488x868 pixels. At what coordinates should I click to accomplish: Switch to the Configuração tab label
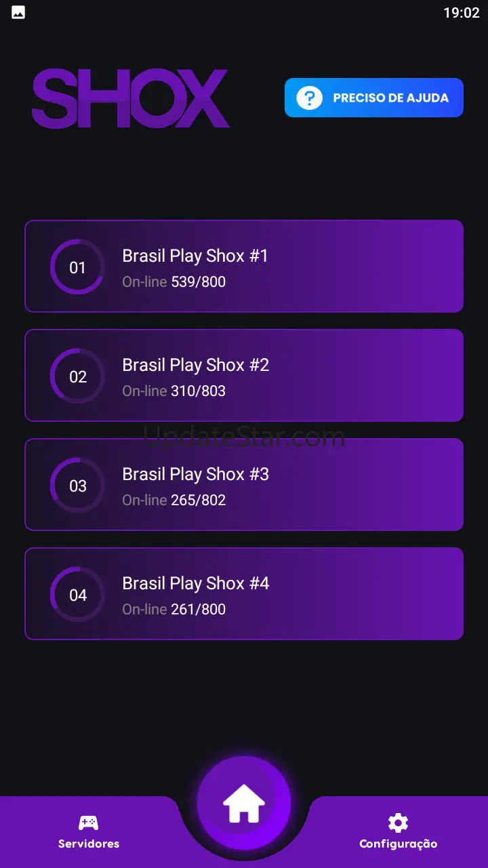coord(398,844)
